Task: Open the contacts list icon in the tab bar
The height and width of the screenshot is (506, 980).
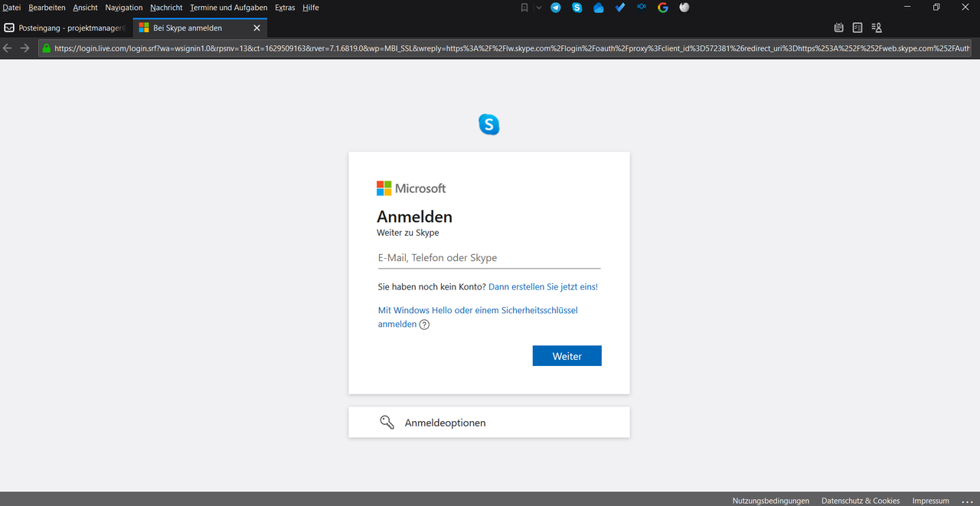Action: click(877, 28)
